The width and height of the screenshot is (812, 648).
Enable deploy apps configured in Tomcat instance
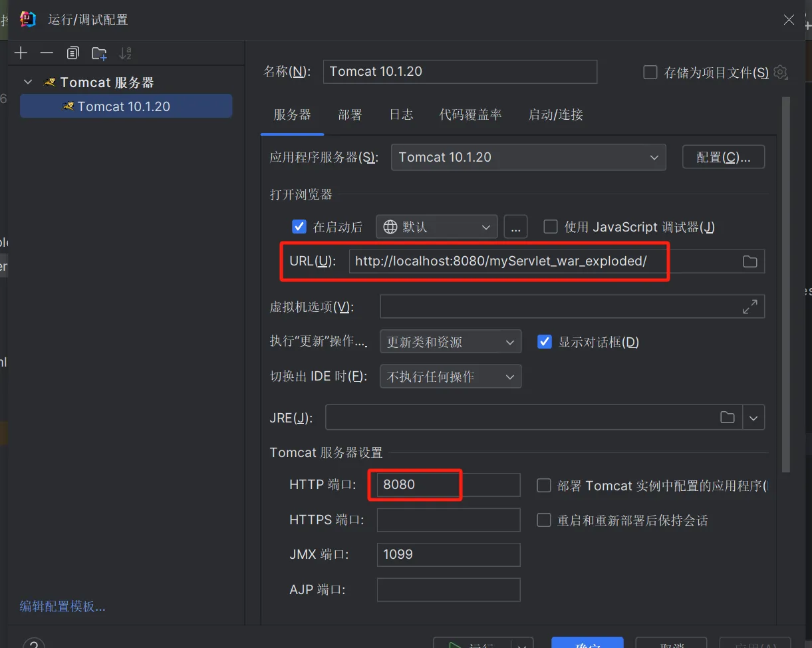544,486
